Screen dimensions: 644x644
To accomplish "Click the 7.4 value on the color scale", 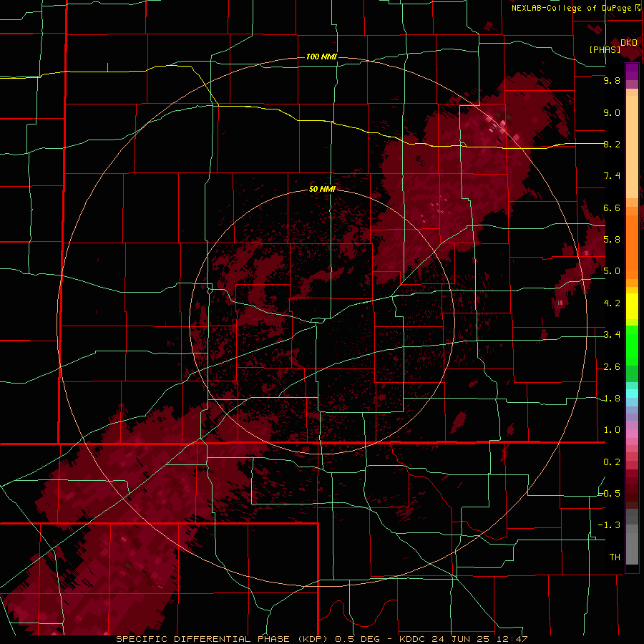I will (612, 176).
